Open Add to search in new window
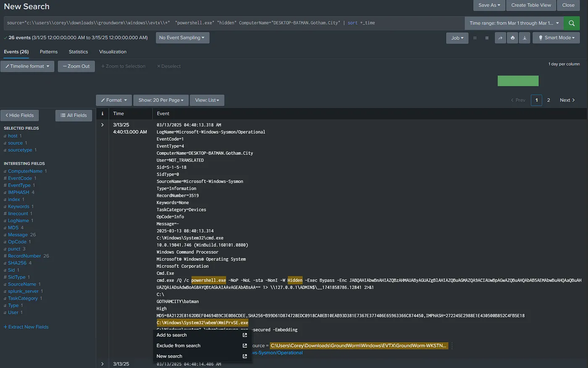The height and width of the screenshot is (368, 588). coord(245,335)
